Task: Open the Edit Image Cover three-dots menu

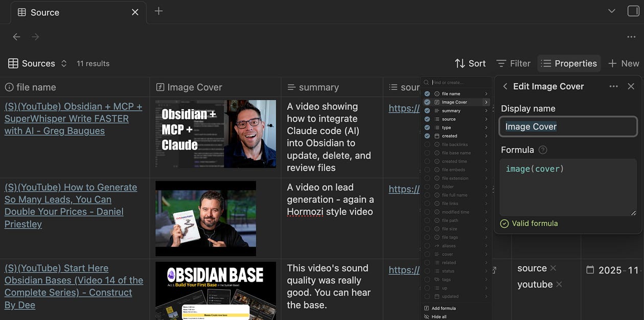Action: tap(614, 86)
